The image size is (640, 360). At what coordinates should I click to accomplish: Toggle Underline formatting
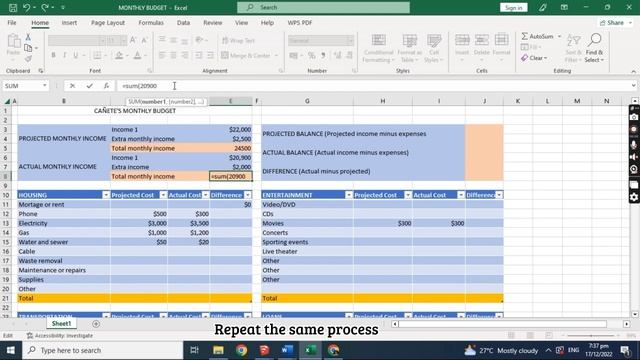pos(76,55)
